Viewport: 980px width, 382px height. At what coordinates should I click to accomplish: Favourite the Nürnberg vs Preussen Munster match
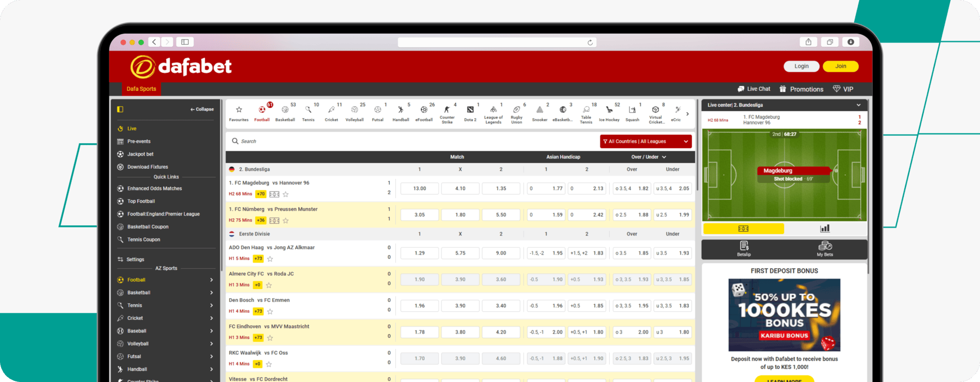point(286,220)
